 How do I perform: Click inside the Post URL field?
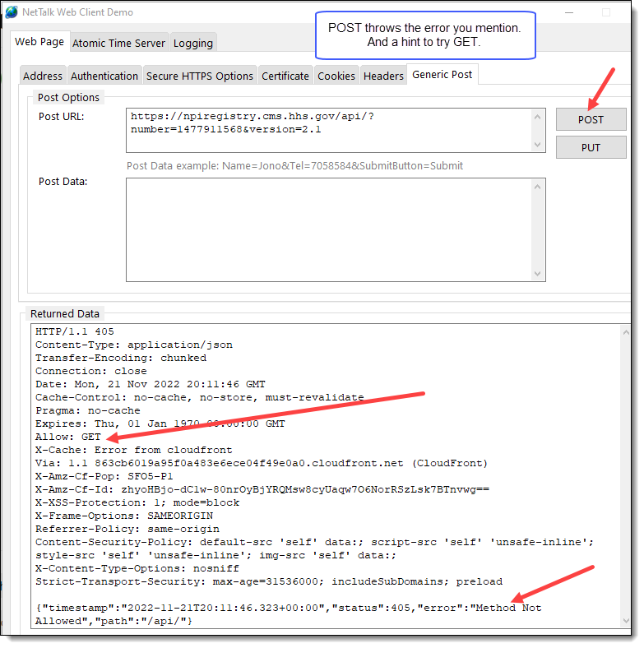tap(329, 130)
